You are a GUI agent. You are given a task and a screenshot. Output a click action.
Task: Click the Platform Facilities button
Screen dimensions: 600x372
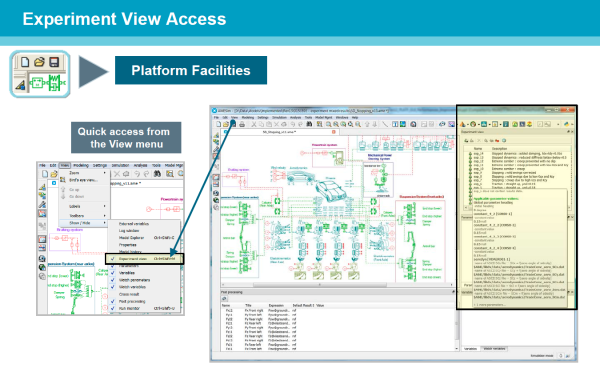point(191,70)
